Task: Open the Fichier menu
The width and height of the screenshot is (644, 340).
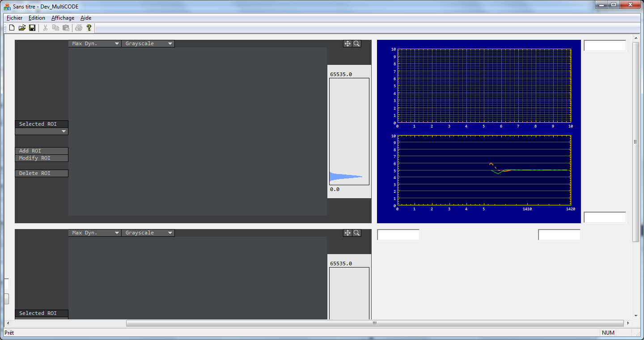Action: click(14, 18)
